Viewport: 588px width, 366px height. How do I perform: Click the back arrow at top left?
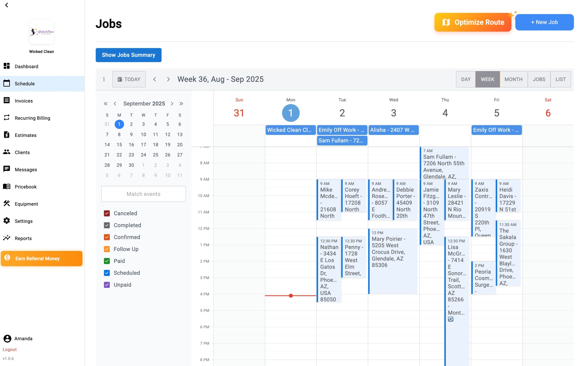point(6,5)
